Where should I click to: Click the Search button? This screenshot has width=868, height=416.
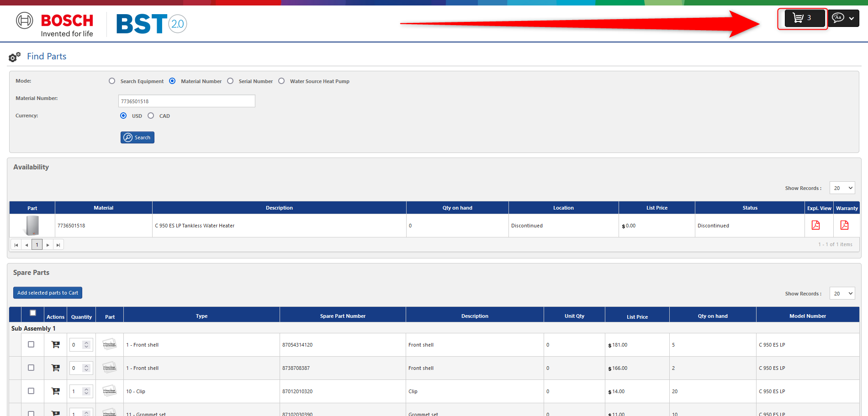point(138,137)
